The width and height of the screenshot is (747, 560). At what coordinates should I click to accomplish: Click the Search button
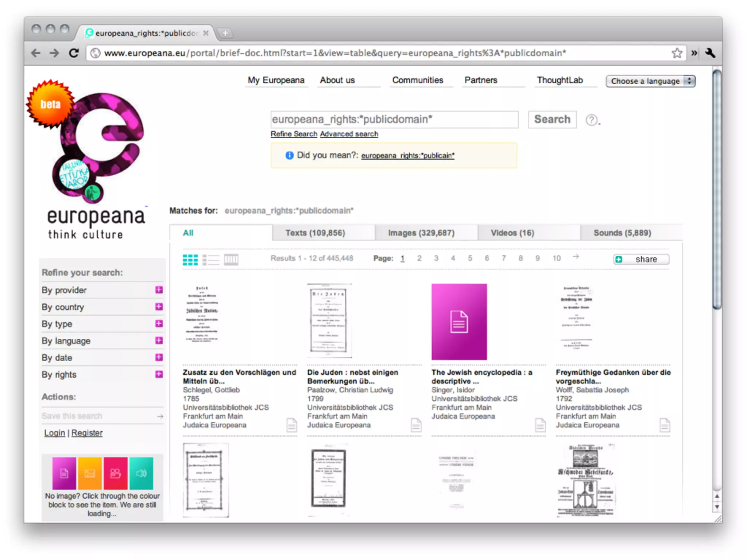[552, 120]
